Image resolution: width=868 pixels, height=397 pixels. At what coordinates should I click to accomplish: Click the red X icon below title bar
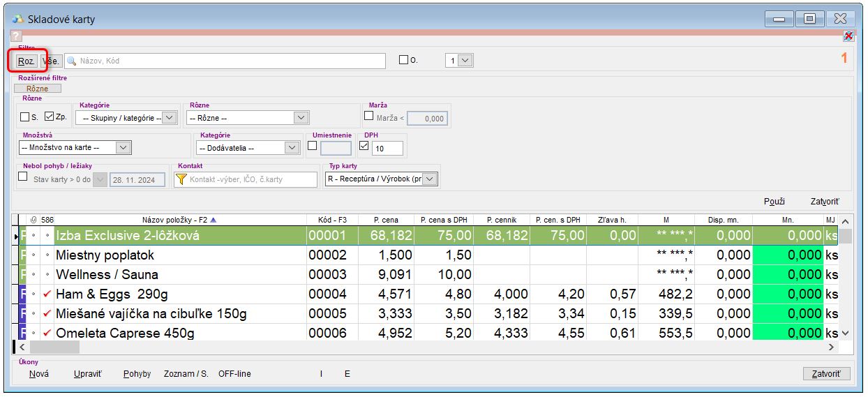(848, 36)
